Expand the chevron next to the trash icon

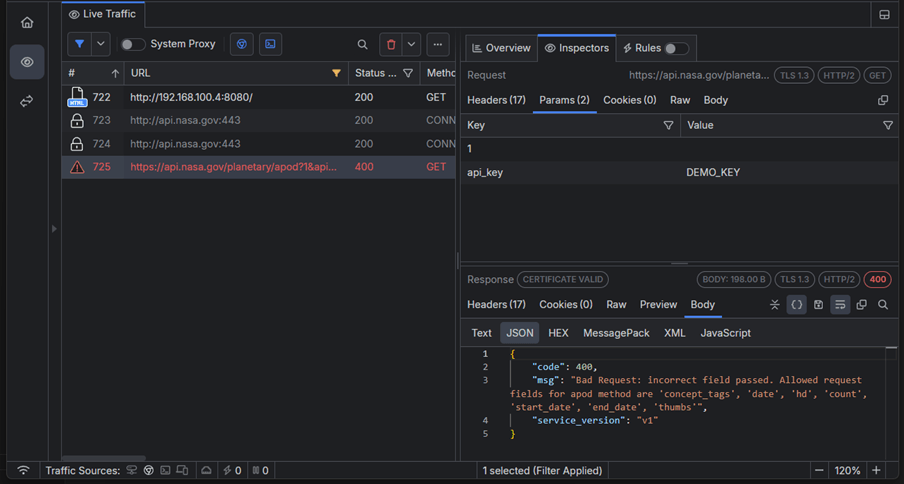411,44
